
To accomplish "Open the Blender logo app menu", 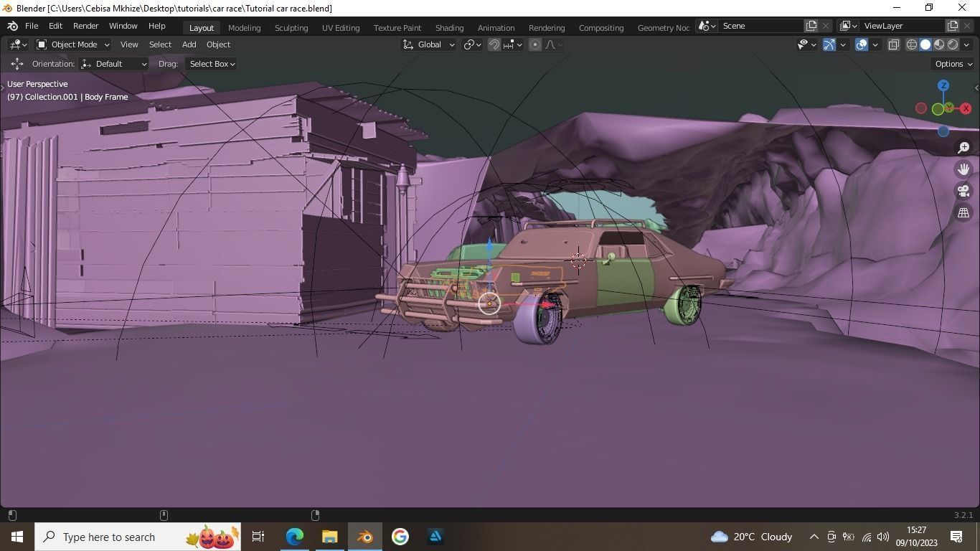I will (12, 26).
